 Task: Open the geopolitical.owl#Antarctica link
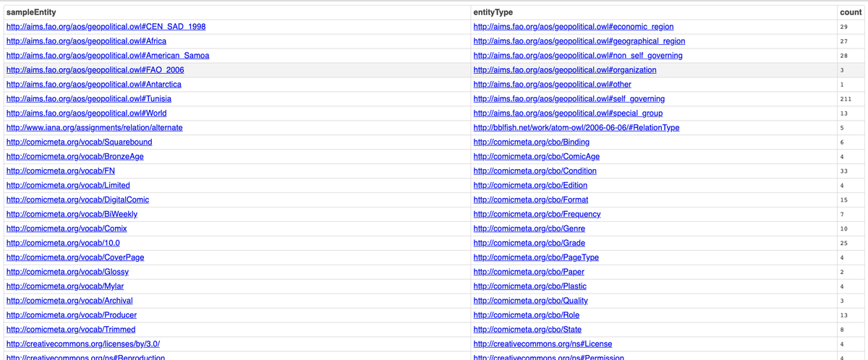point(93,85)
